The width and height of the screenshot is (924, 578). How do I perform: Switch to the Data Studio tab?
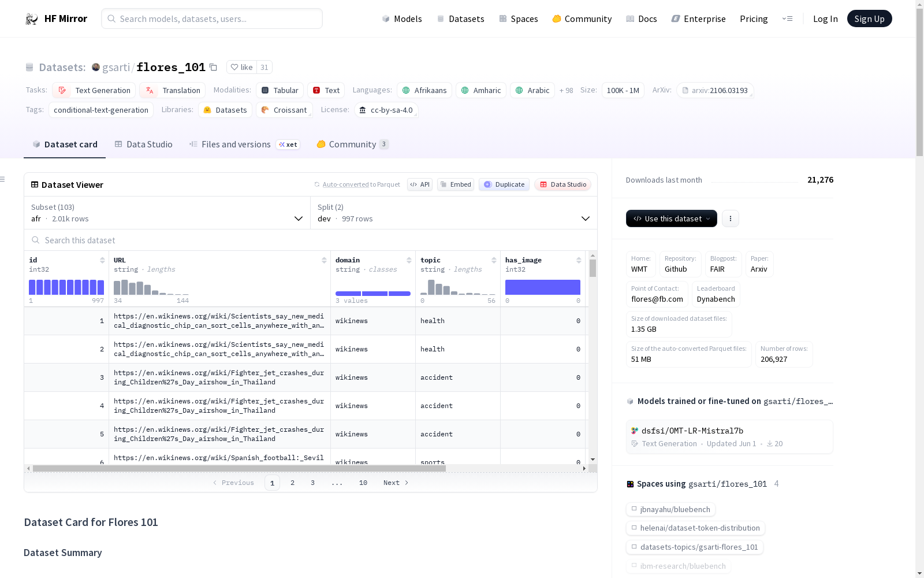point(143,144)
